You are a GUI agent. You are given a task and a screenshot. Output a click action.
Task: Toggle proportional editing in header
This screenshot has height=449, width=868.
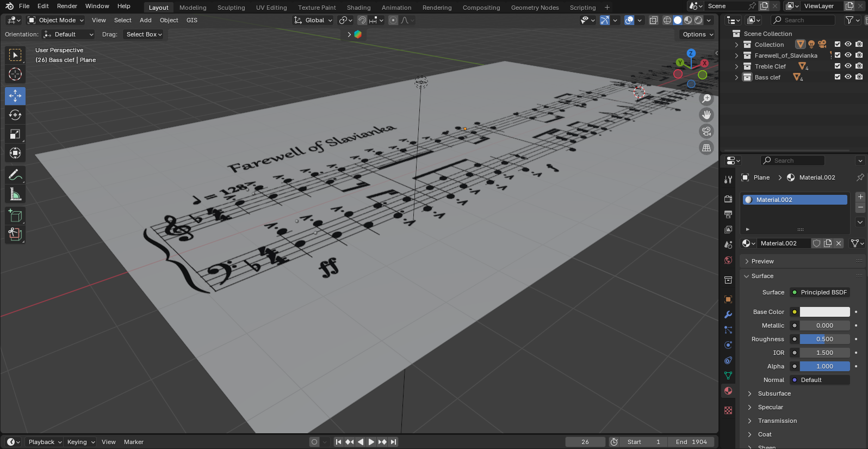coord(393,20)
